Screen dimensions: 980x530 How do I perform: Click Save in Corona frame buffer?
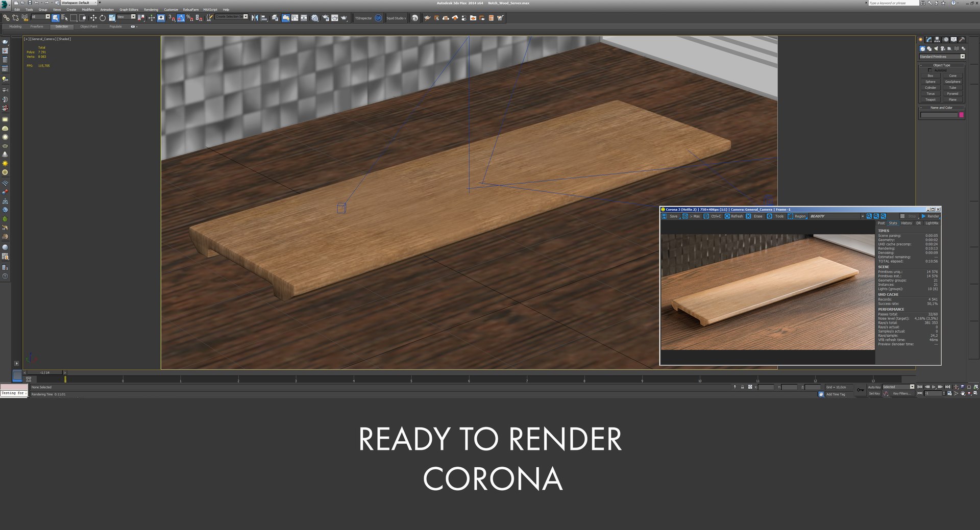670,216
